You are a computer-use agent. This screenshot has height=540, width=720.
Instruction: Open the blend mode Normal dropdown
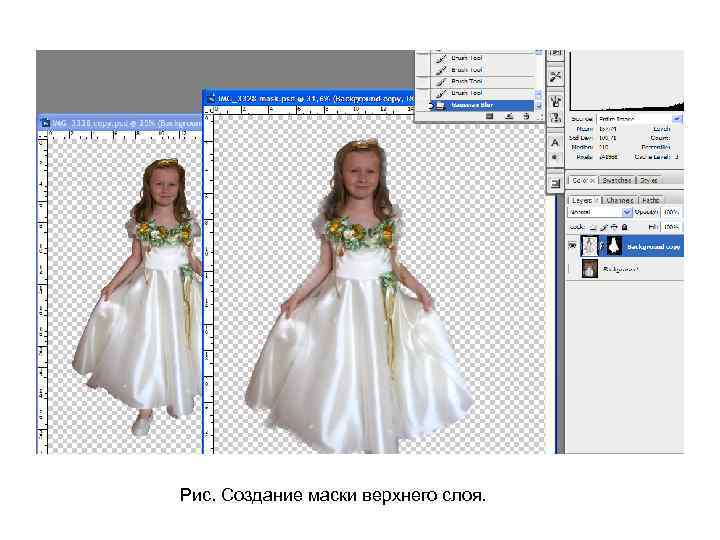(x=600, y=212)
